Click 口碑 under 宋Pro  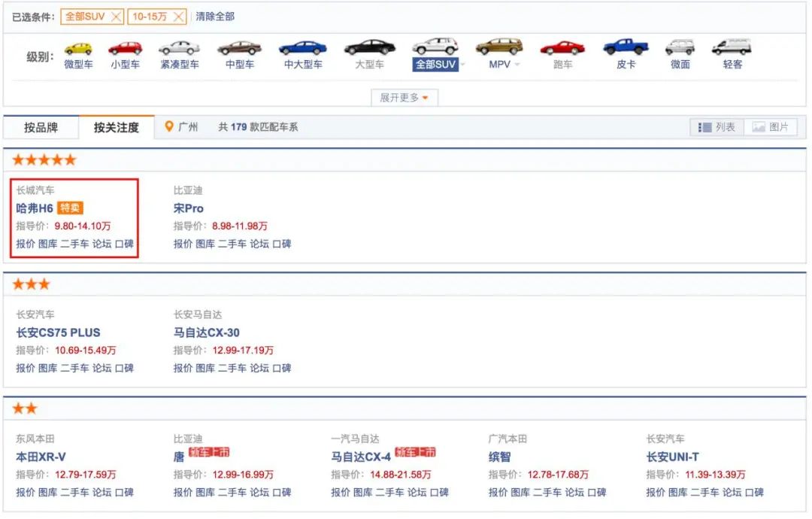(x=282, y=244)
